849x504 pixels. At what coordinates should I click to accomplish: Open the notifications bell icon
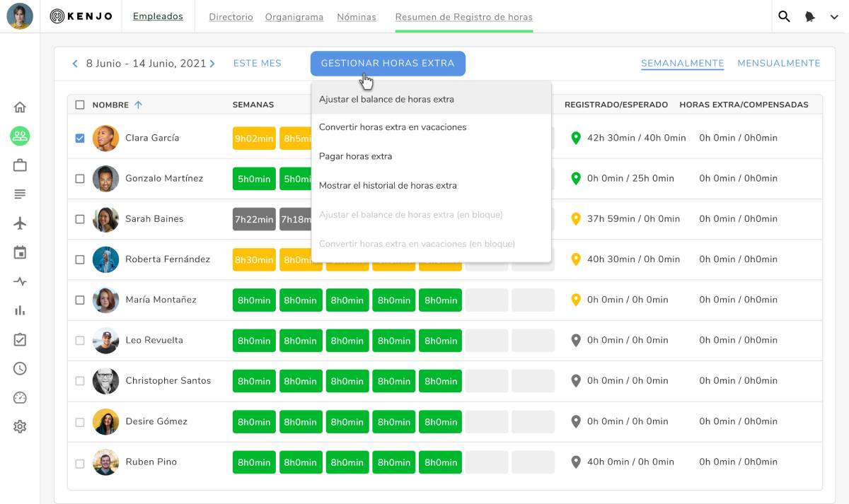coord(810,17)
